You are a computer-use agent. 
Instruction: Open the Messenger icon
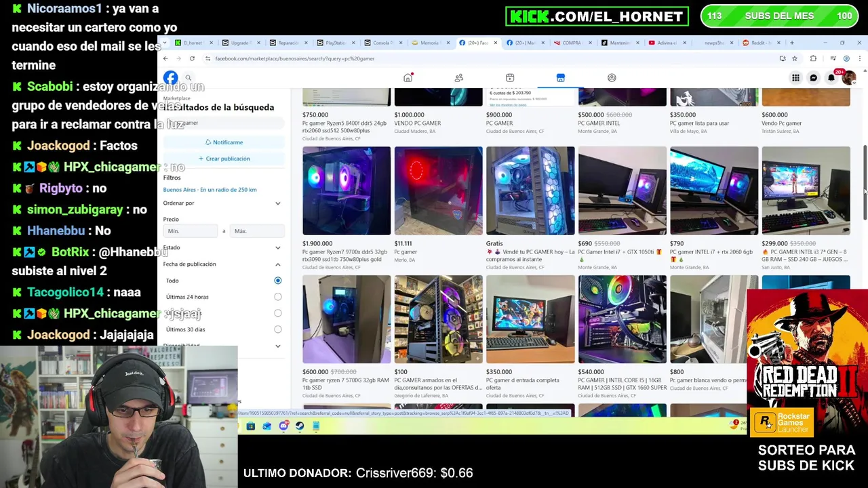[x=813, y=78]
